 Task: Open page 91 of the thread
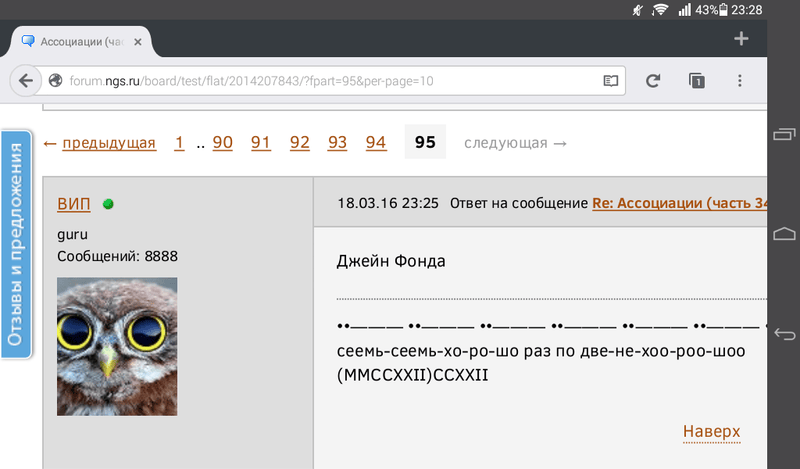(261, 142)
